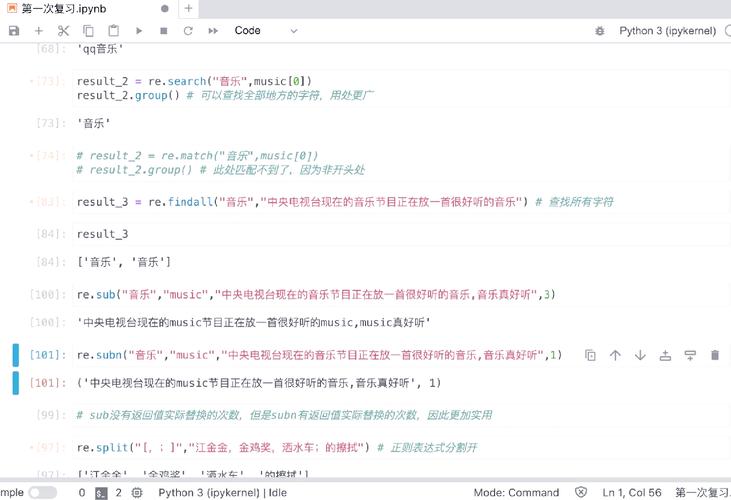
Task: Click output text 'qq音乐'
Action: [100, 48]
